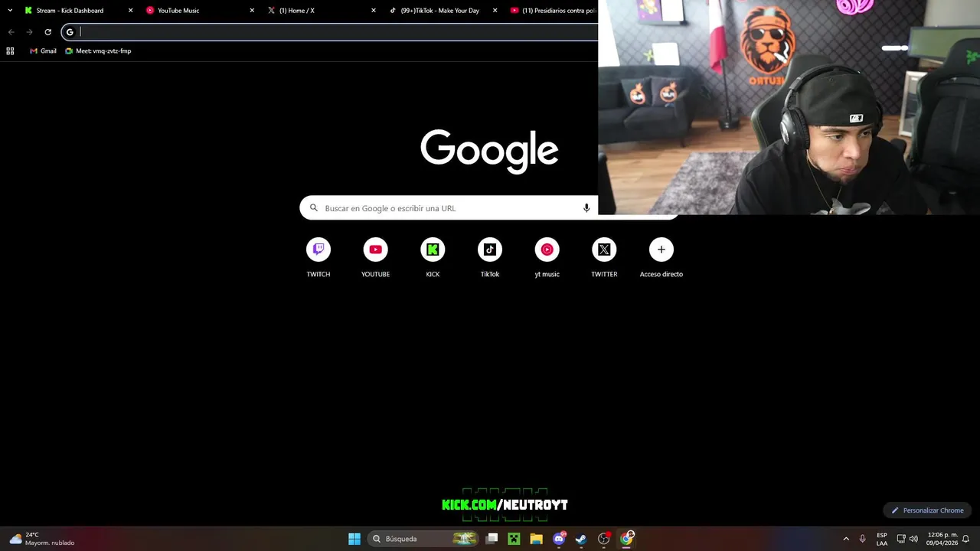Click the Google search box

coord(449,208)
